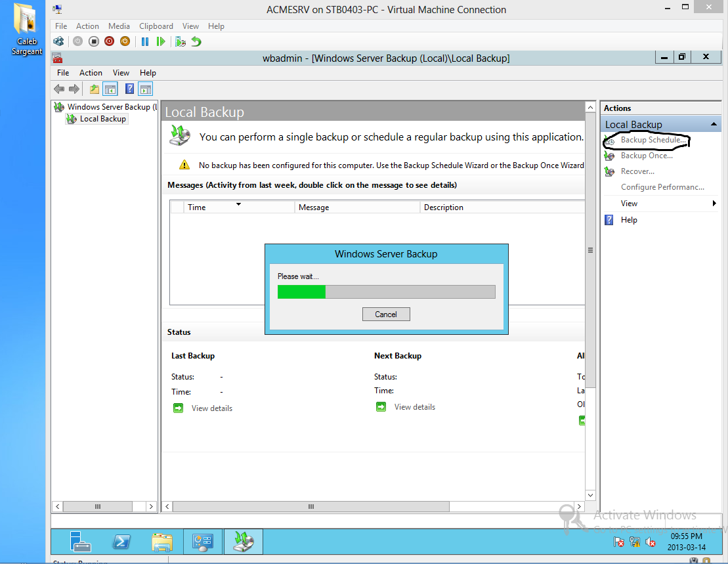Click the wbadmin Back arrow
Image resolution: width=728 pixels, height=564 pixels.
59,89
